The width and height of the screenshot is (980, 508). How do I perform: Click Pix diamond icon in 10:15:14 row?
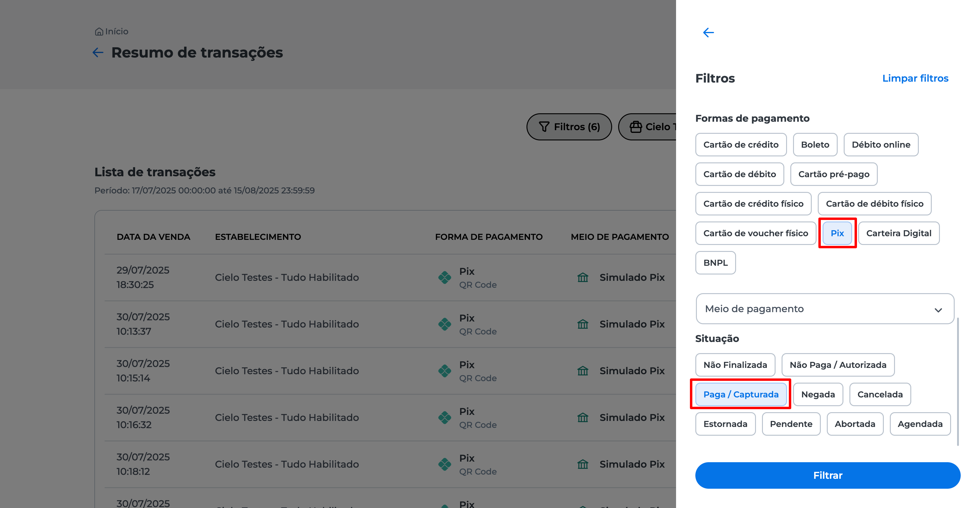tap(444, 371)
